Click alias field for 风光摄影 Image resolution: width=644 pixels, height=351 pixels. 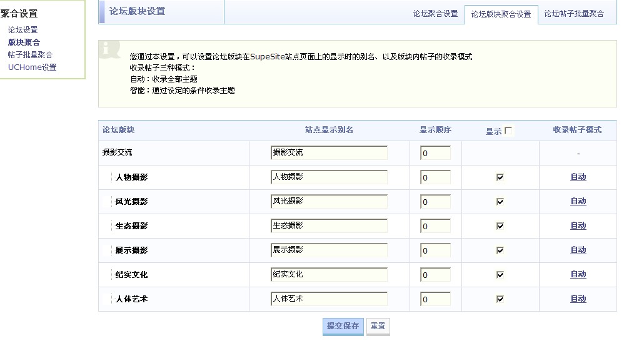329,201
